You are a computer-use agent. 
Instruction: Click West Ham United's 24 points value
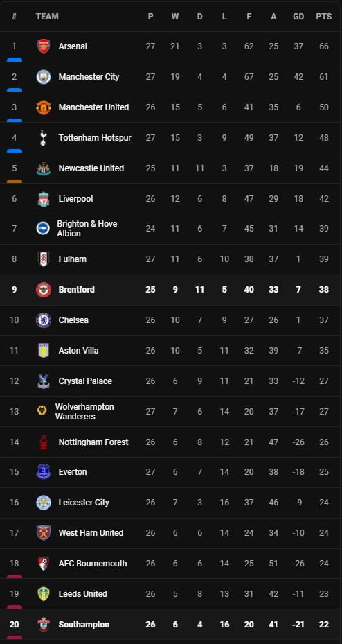[x=324, y=532]
